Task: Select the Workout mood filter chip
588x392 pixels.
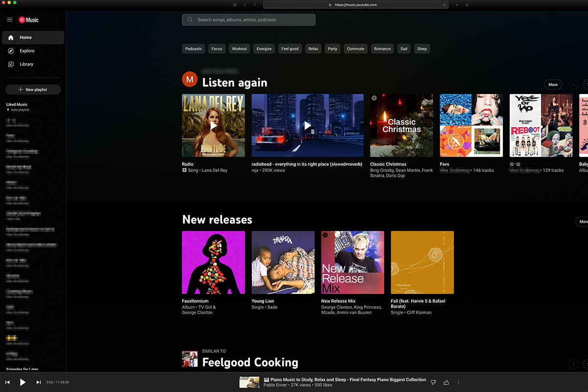Action: pos(239,49)
